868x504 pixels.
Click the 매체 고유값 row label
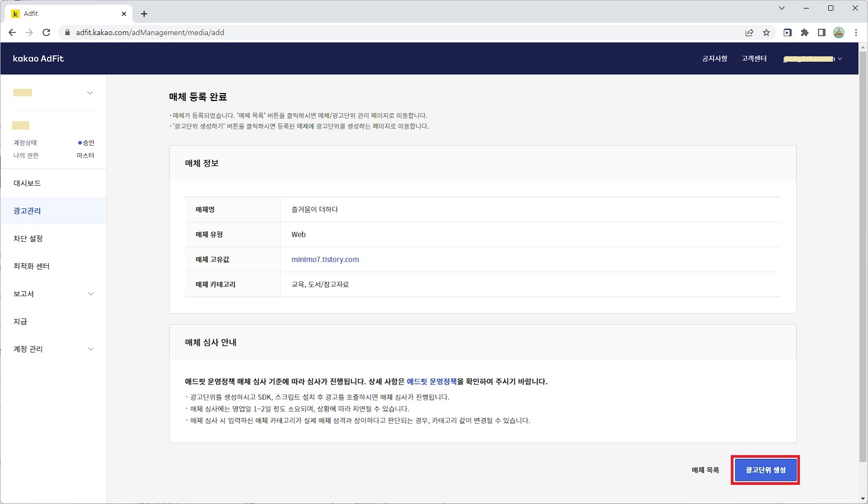pyautogui.click(x=213, y=259)
